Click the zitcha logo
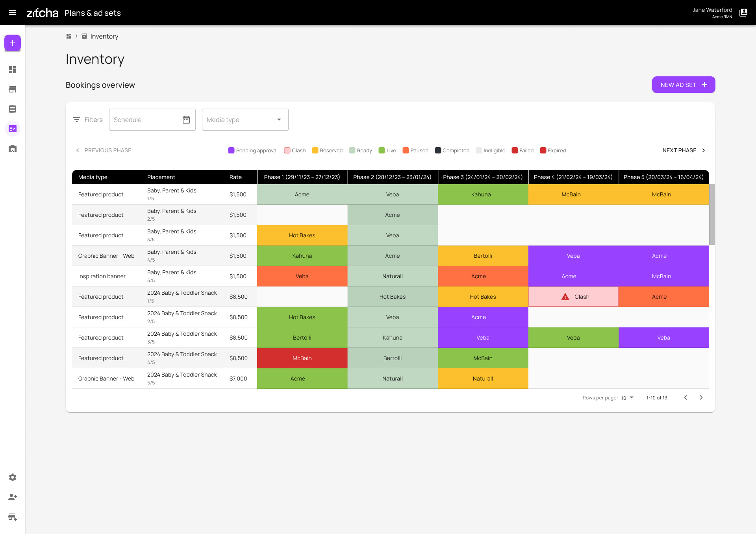The width and height of the screenshot is (756, 534). 42,13
